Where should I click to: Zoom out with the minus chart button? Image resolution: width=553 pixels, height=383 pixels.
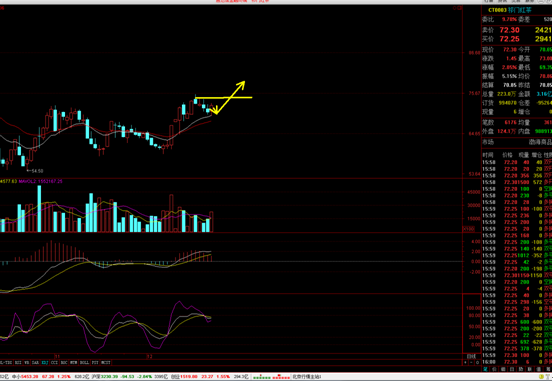[471, 362]
